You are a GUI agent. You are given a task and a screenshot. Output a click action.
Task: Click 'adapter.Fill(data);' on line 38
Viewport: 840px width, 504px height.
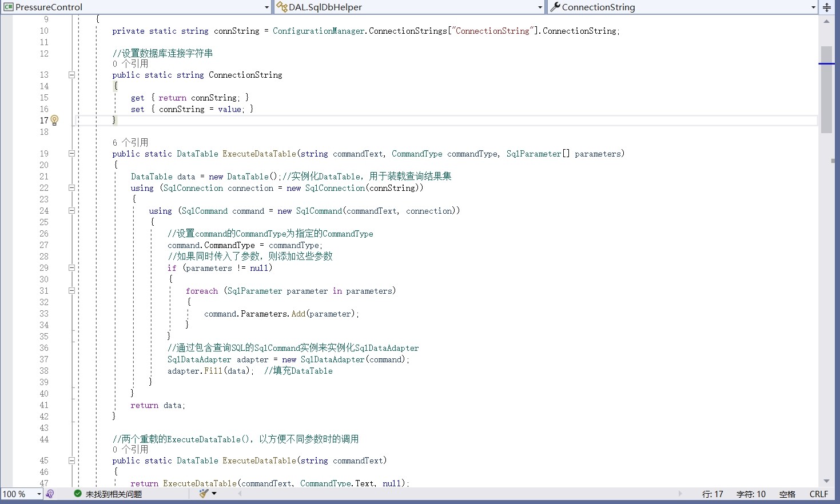tap(211, 371)
